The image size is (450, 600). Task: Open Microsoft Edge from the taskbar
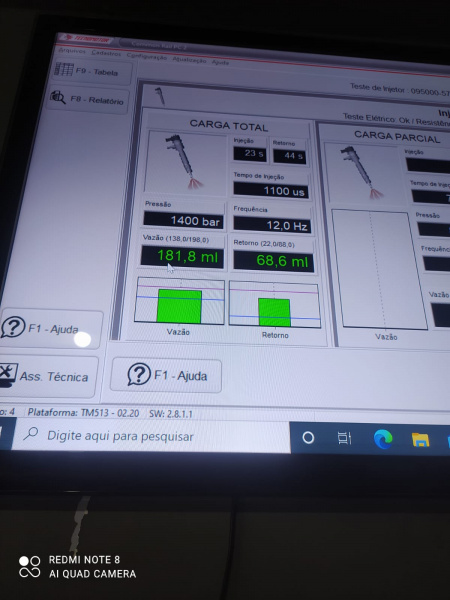[383, 439]
